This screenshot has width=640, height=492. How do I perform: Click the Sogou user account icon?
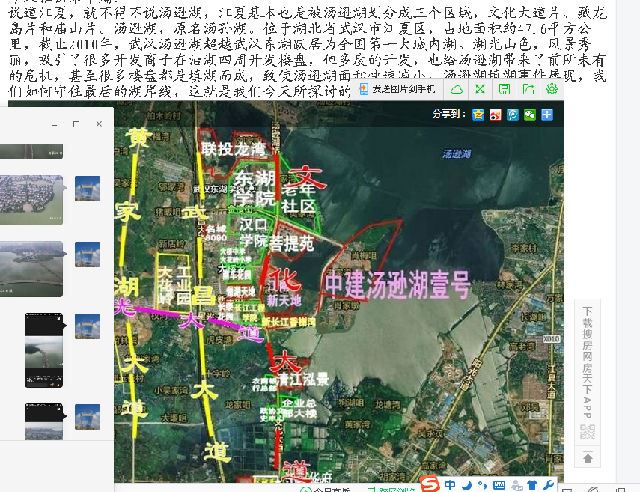pos(517,485)
